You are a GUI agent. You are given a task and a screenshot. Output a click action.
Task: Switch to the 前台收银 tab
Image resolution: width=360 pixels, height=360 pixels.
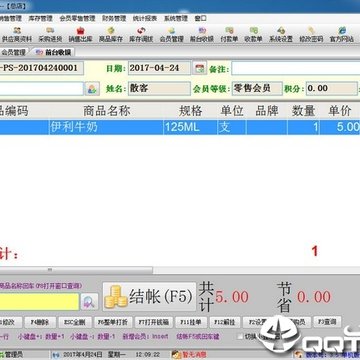click(55, 52)
